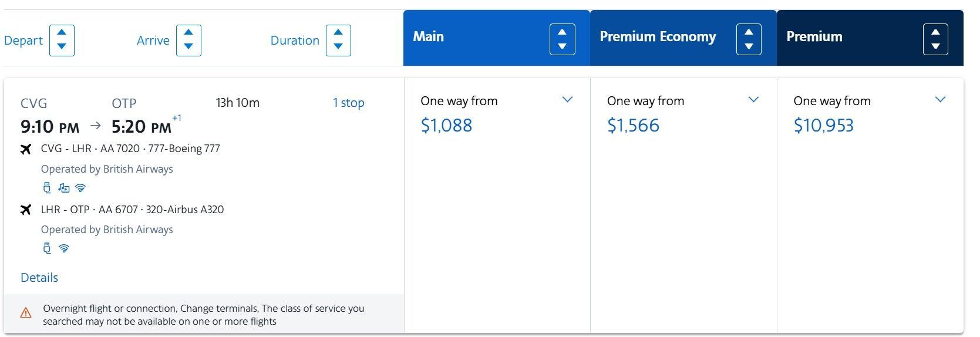Sort flights by Depart time
980x337 pixels.
[62, 41]
